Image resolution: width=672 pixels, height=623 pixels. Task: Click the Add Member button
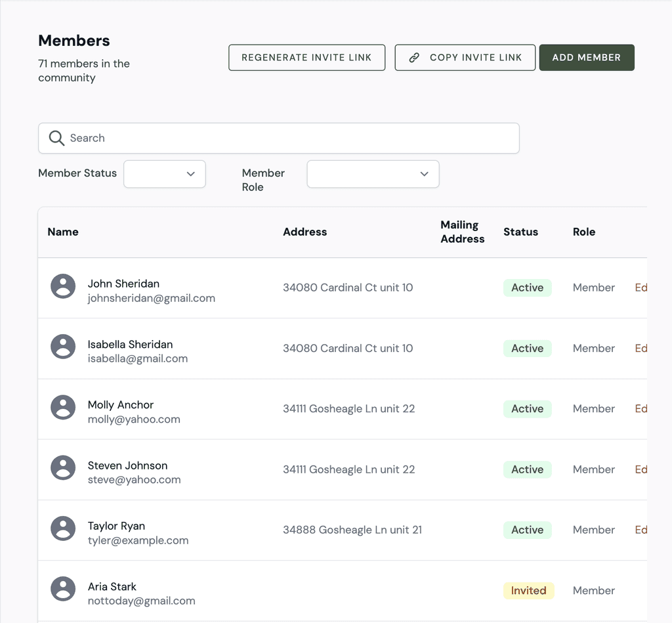(x=587, y=58)
